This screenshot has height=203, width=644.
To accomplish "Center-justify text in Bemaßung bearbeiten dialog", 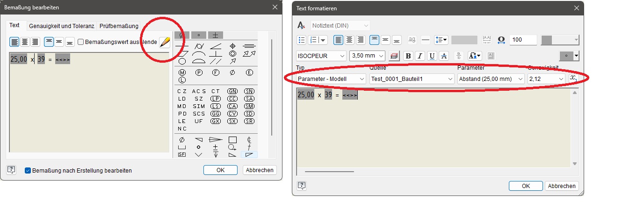I will (25, 42).
